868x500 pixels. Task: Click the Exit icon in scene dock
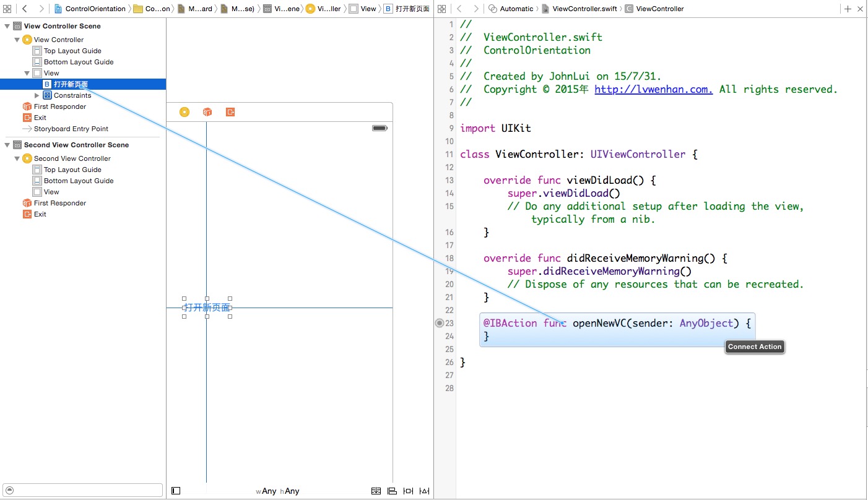coord(230,112)
